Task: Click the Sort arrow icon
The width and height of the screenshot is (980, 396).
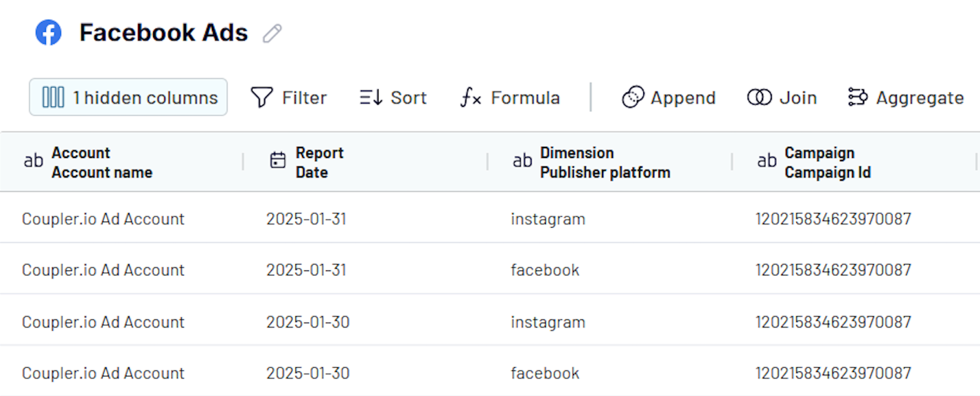Action: coord(371,97)
